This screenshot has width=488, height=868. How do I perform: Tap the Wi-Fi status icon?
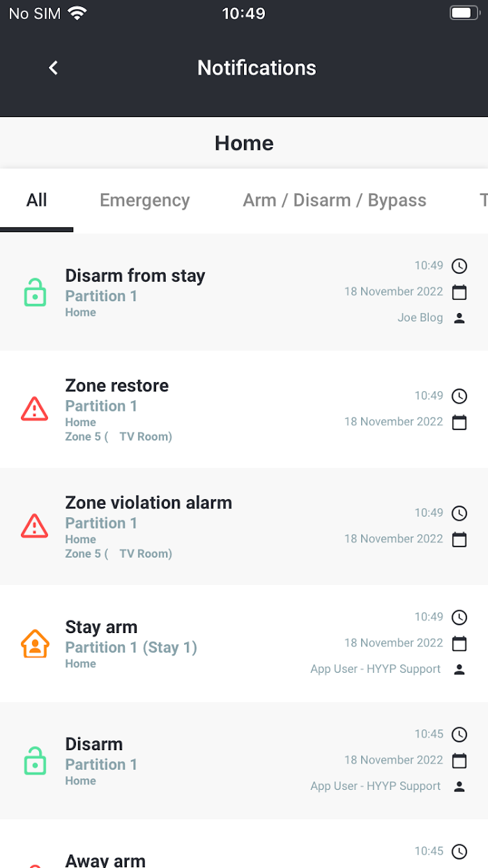coord(77,13)
